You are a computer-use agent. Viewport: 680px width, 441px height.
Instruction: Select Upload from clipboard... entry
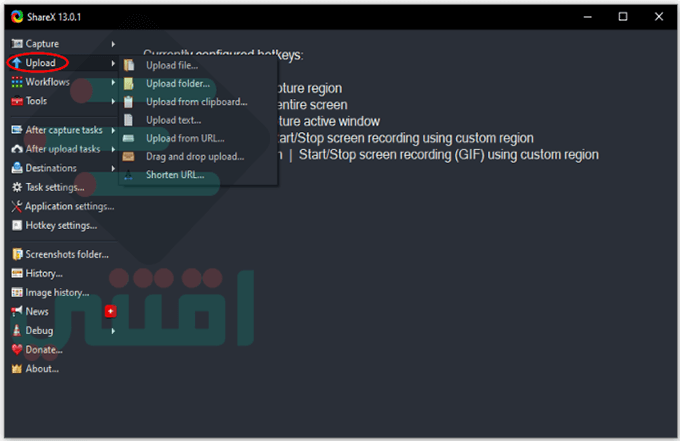click(x=198, y=101)
